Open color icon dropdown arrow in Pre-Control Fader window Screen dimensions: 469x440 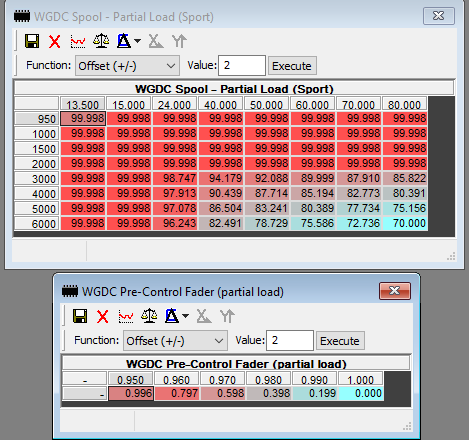pos(185,316)
